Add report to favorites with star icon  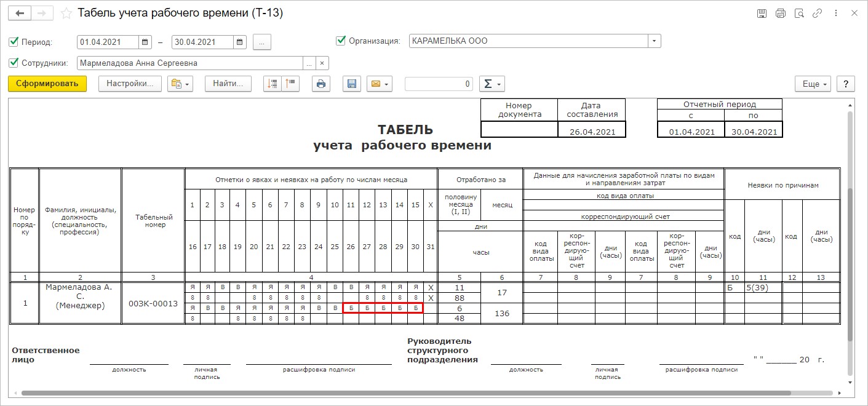(x=66, y=13)
